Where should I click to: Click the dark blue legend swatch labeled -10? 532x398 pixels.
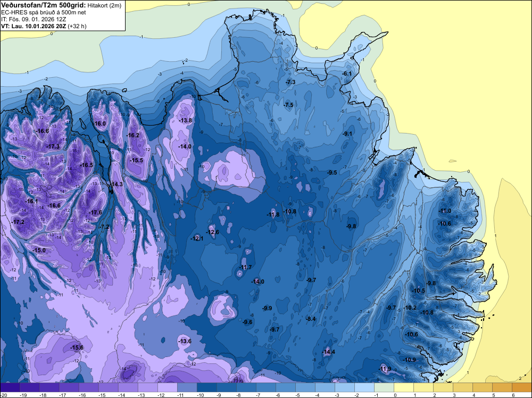coord(206,387)
